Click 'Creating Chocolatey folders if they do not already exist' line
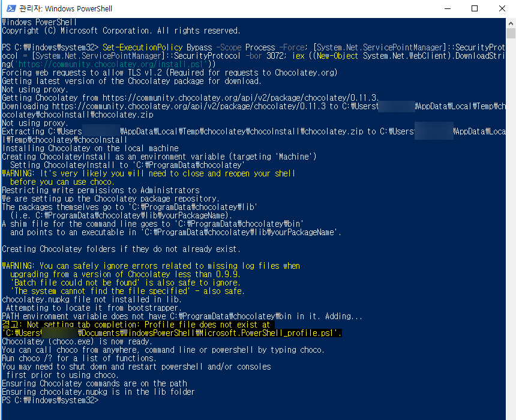The height and width of the screenshot is (420, 516). 121,249
